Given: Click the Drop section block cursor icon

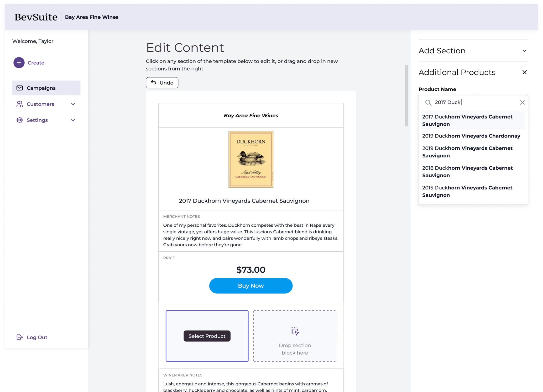Looking at the screenshot, I should click(x=295, y=331).
